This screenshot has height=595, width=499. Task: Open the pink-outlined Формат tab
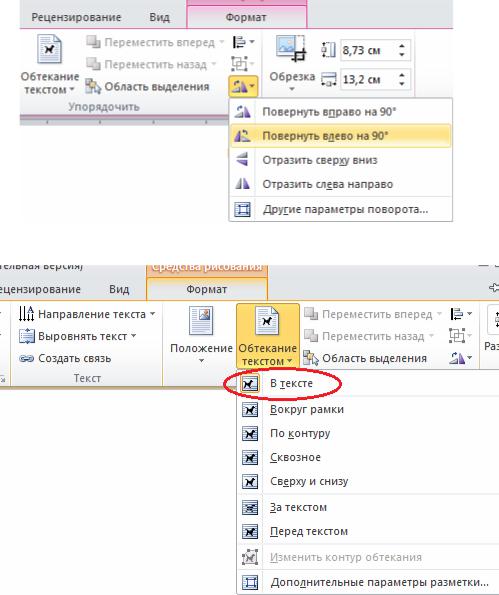pos(246,17)
